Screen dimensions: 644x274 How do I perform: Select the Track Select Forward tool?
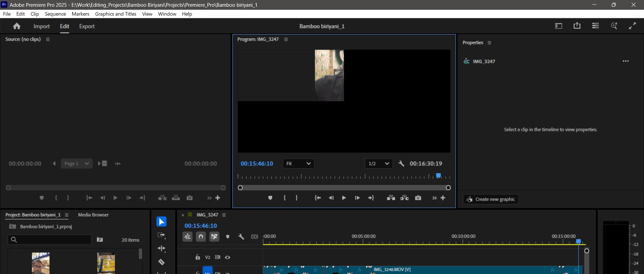[161, 235]
